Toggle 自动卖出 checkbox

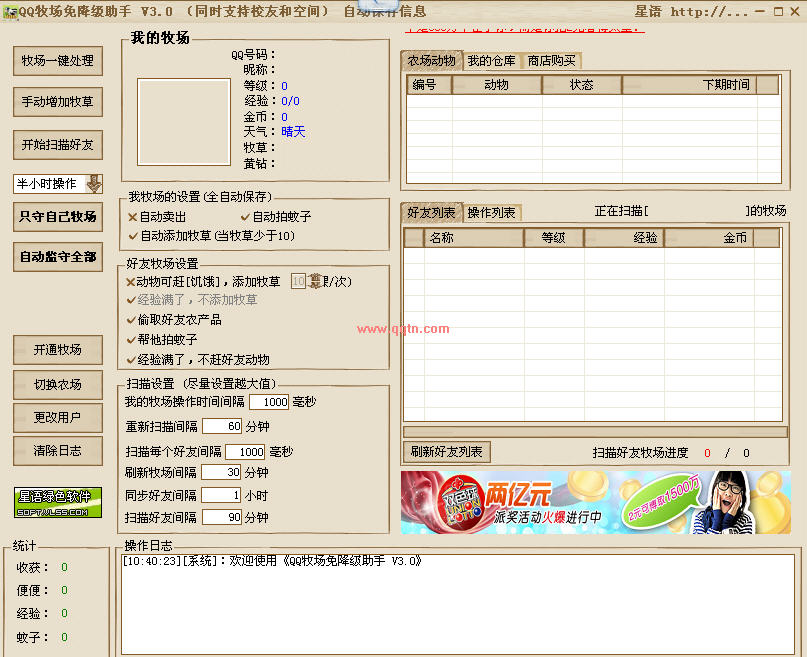coord(132,217)
